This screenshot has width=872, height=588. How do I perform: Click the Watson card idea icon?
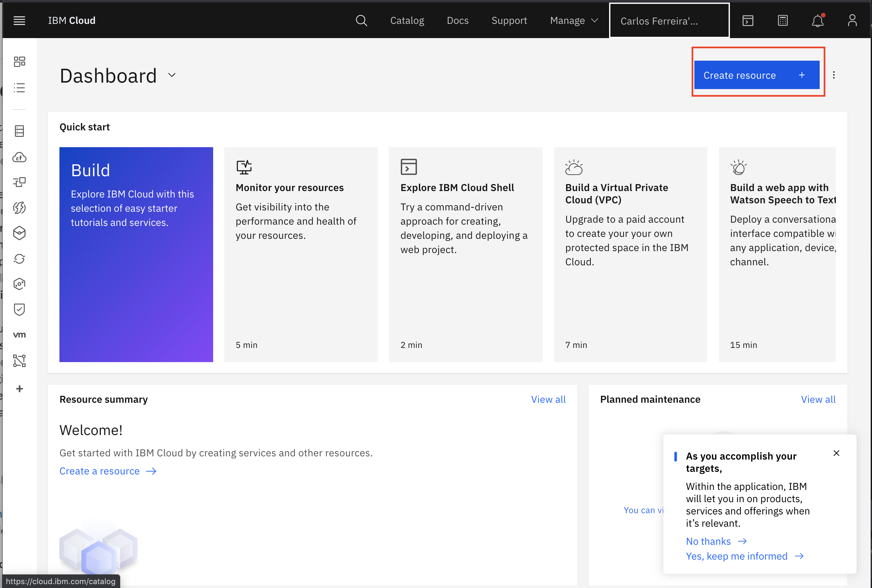(738, 167)
